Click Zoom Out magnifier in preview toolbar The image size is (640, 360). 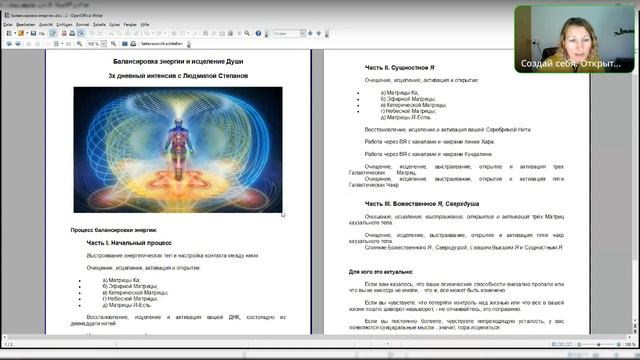click(113, 44)
